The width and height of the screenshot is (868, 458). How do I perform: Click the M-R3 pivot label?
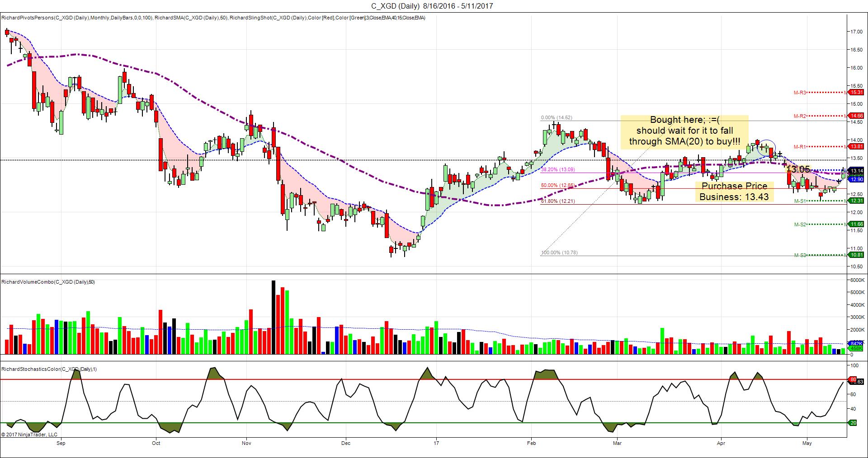[x=800, y=93]
